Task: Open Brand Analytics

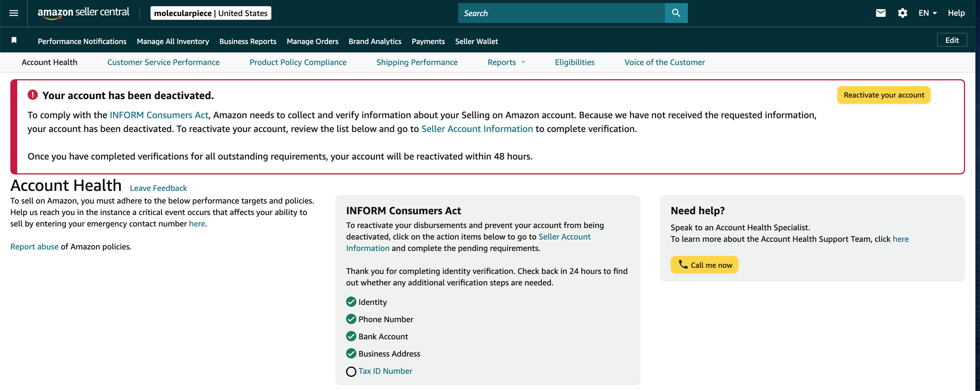Action: tap(375, 41)
